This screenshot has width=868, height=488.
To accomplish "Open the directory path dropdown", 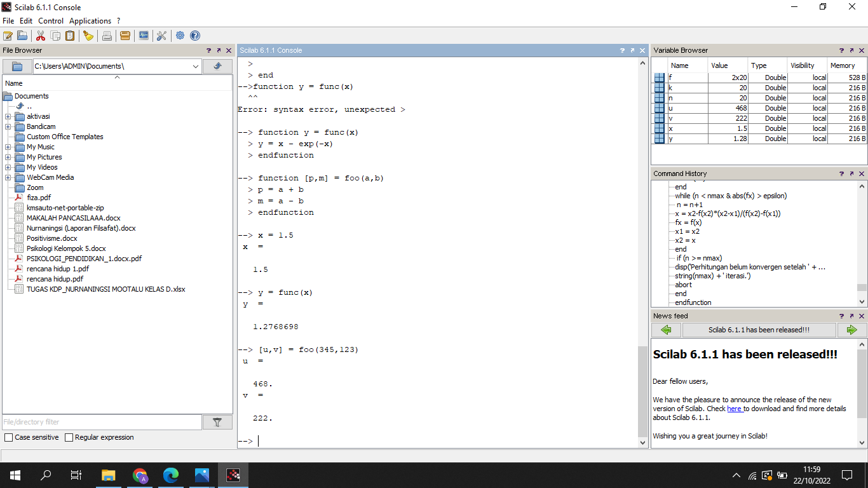I will tap(195, 66).
